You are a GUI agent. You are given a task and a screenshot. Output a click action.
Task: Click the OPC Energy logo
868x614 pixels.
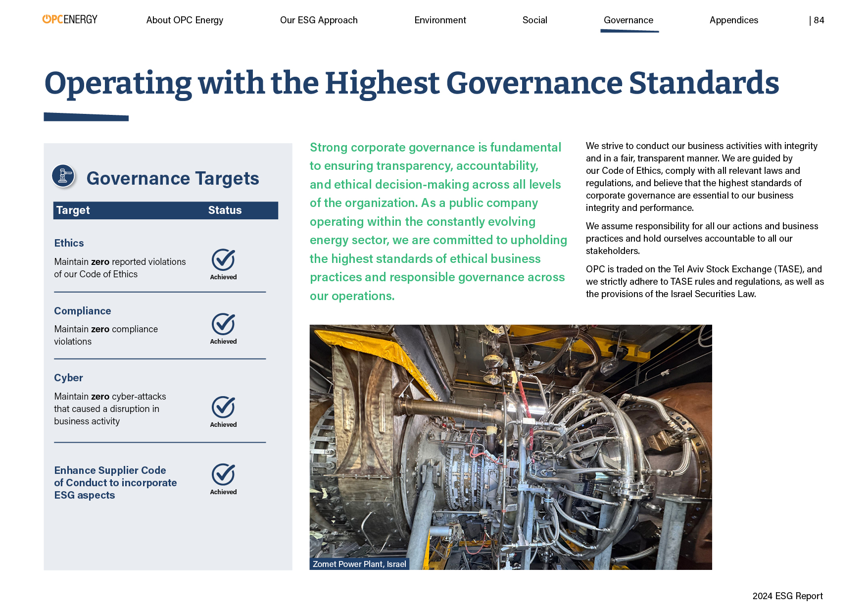click(x=70, y=19)
